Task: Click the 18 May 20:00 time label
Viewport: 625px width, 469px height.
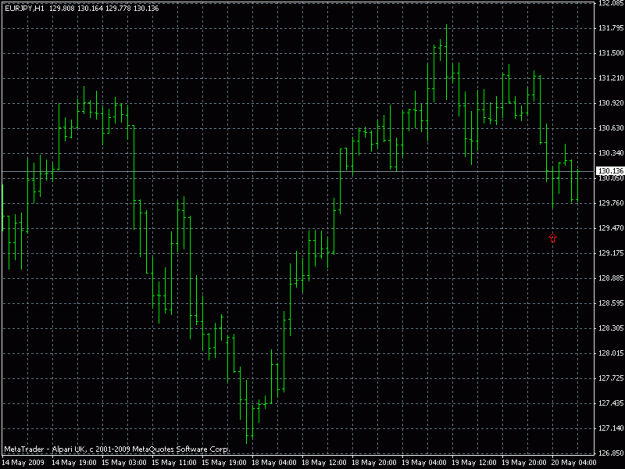Action: click(374, 463)
